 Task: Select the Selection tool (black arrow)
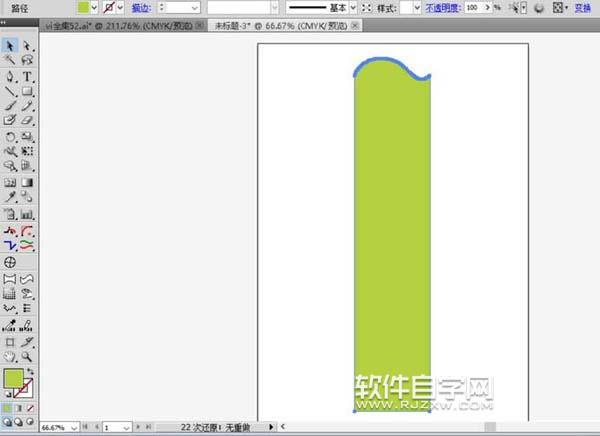(10, 46)
